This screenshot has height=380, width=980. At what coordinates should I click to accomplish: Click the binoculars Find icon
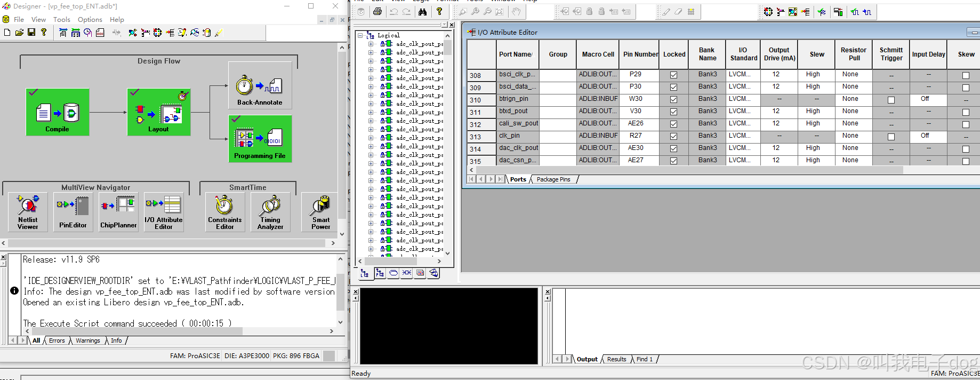click(x=423, y=12)
